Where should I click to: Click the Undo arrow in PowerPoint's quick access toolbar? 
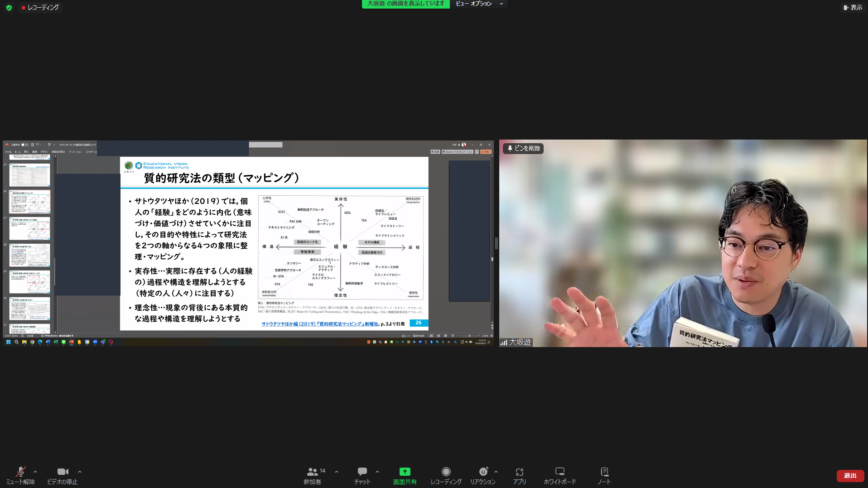pos(38,145)
